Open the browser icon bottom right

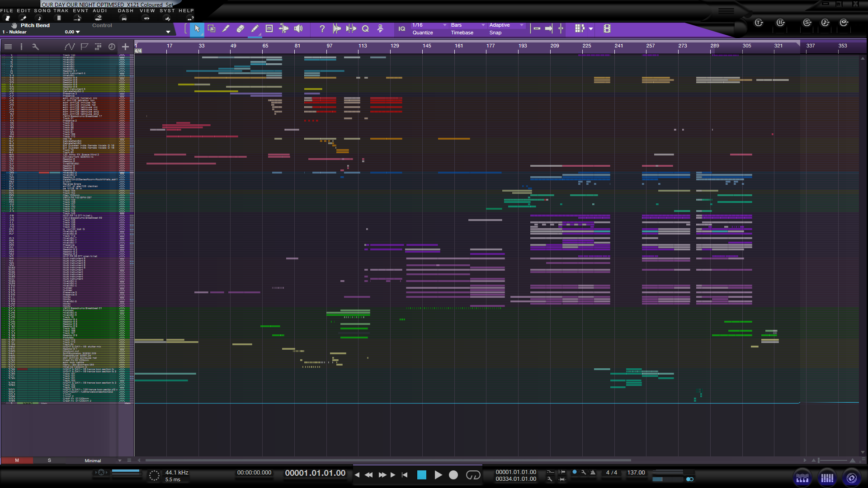(852, 478)
